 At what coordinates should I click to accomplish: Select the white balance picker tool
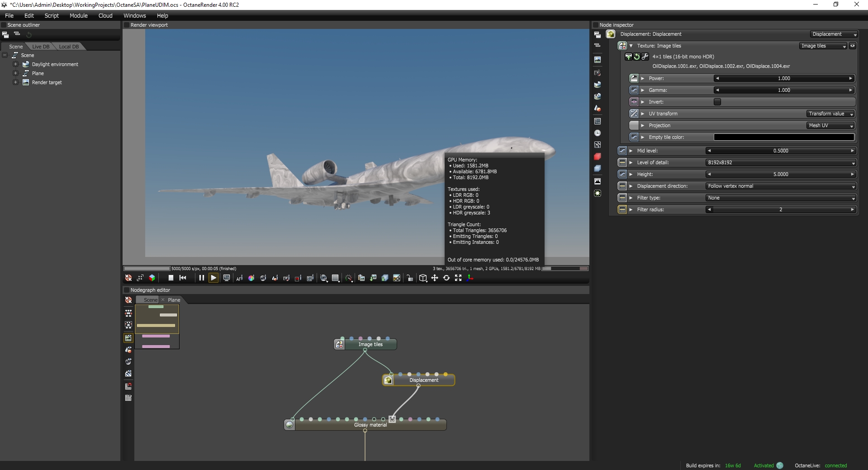tap(251, 278)
